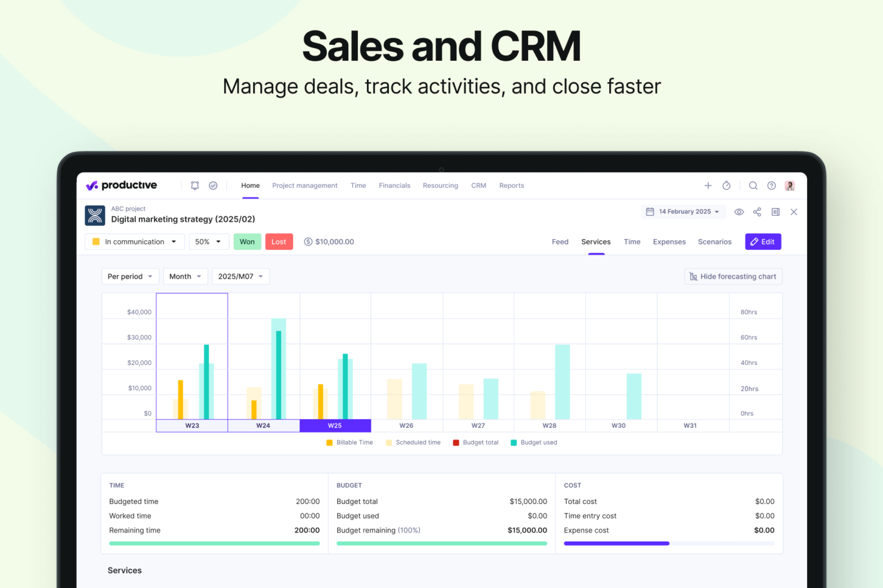Open the help question mark icon
The height and width of the screenshot is (588, 883).
click(771, 185)
